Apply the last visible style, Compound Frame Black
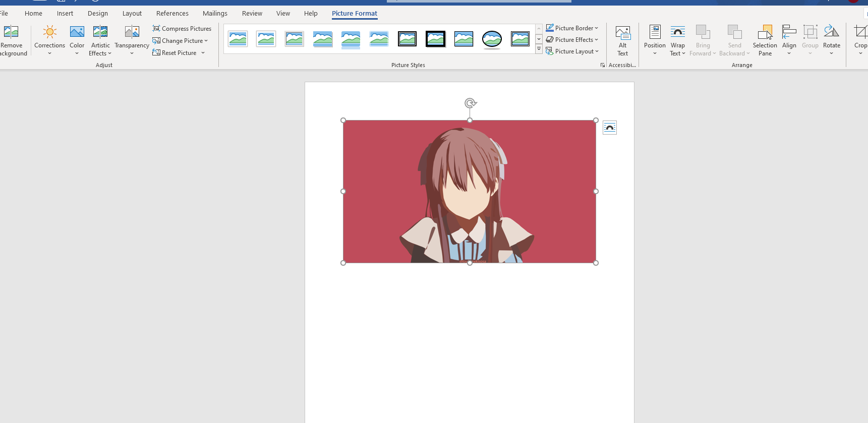This screenshot has height=423, width=868. click(x=520, y=39)
